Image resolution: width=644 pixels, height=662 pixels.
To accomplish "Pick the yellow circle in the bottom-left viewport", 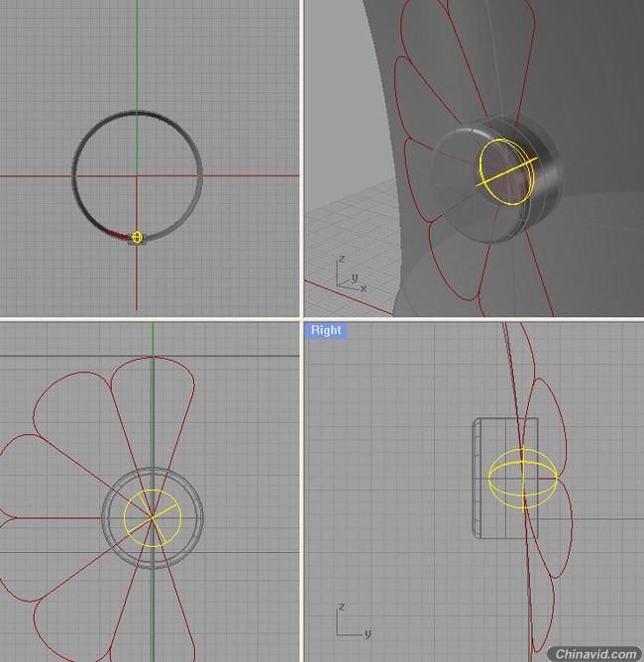I will [x=153, y=518].
